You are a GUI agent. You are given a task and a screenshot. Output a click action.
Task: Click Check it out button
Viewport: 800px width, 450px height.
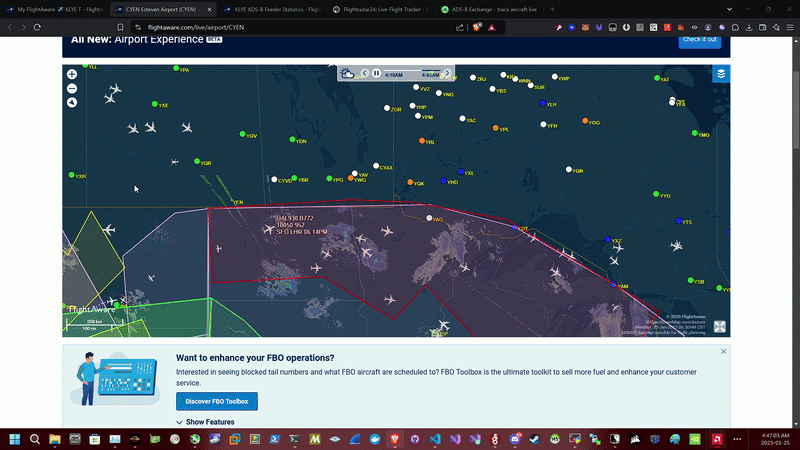pyautogui.click(x=699, y=40)
